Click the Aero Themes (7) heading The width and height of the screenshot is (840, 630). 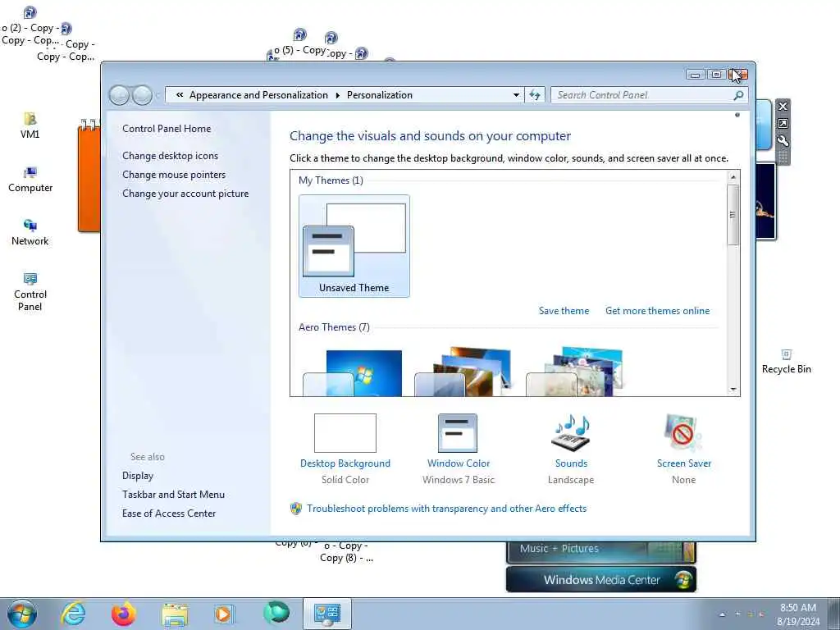335,327
